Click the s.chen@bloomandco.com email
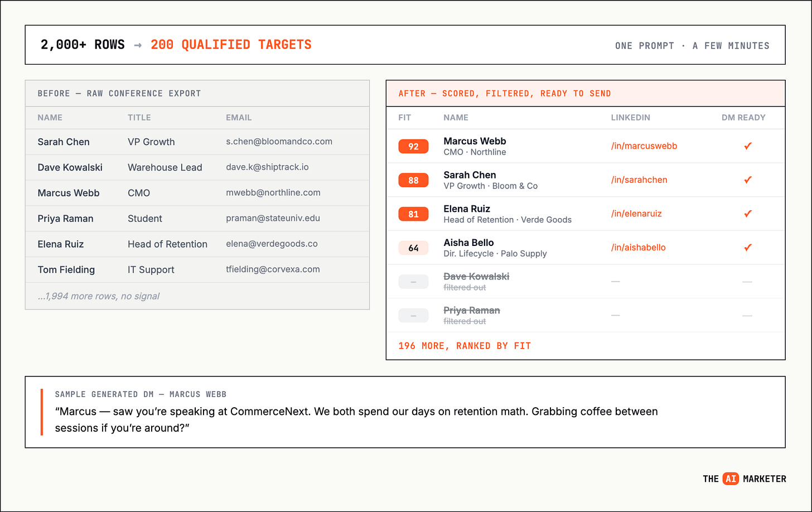This screenshot has width=812, height=512. point(279,142)
